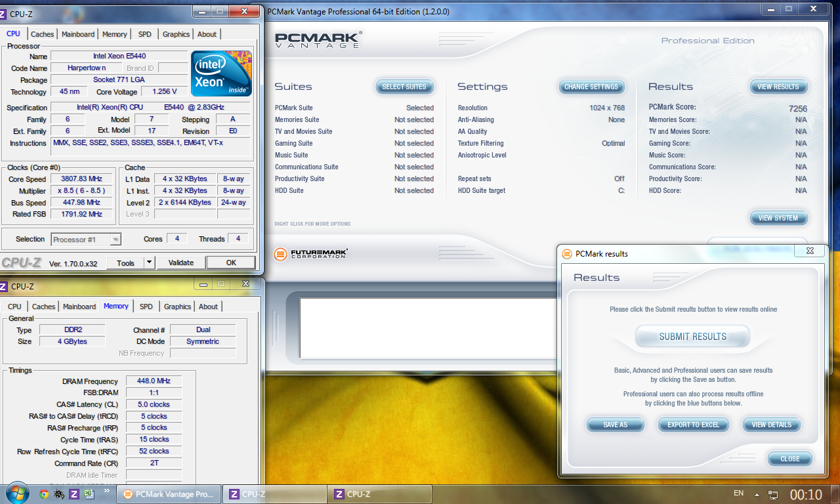Click the Music Suite row

tap(354, 155)
